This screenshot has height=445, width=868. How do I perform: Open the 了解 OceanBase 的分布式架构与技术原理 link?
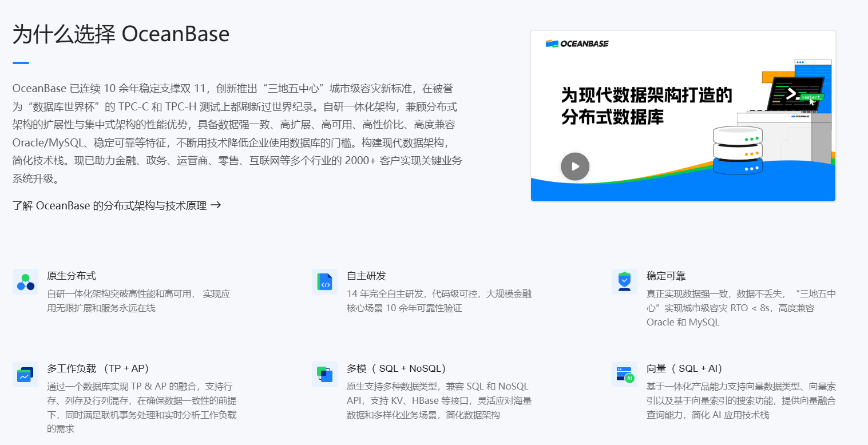tap(117, 206)
